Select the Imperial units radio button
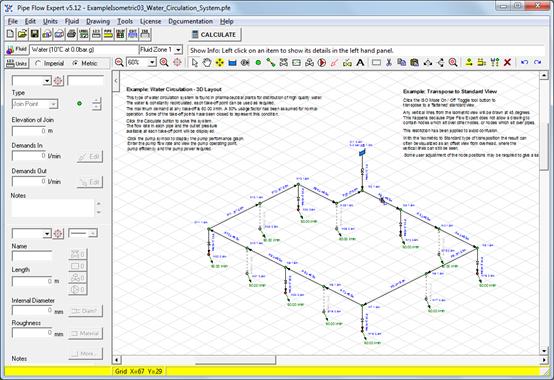The image size is (554, 380). [x=38, y=63]
